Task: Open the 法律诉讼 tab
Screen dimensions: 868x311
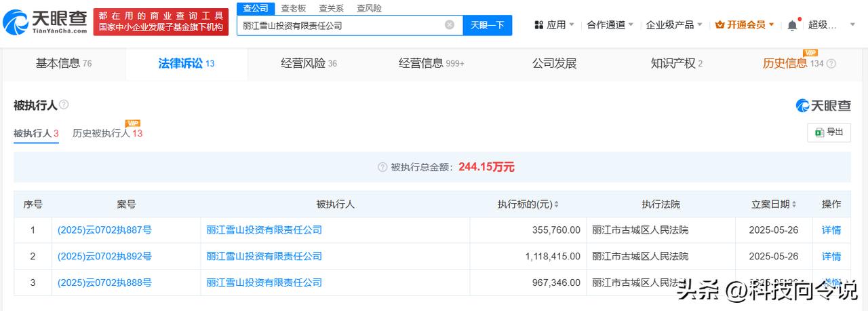Action: pyautogui.click(x=186, y=64)
